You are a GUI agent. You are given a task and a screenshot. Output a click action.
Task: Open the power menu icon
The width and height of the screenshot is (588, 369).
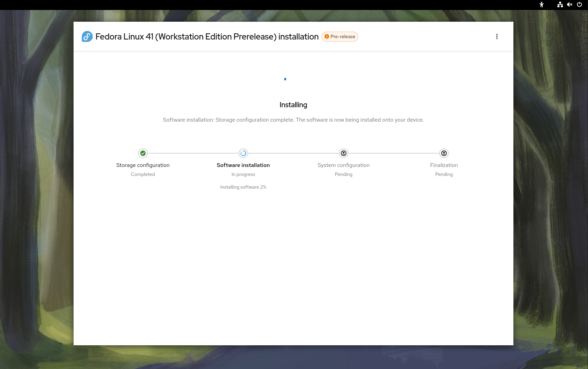(x=579, y=4)
